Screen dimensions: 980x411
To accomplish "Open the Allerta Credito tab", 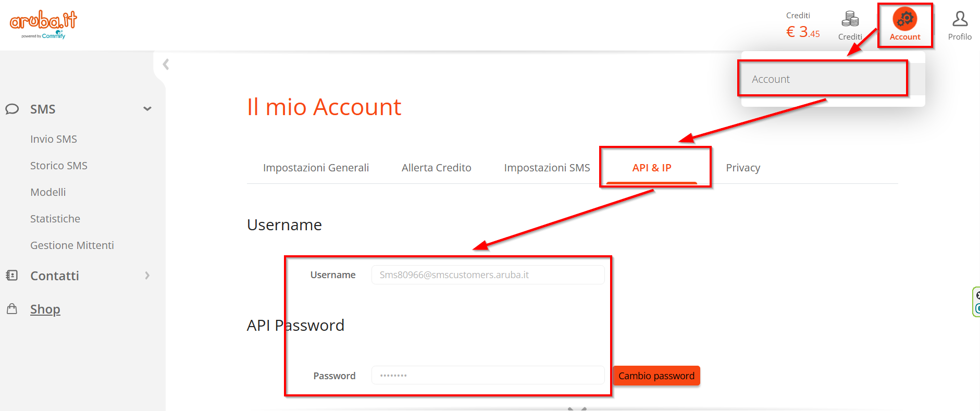I will [436, 168].
